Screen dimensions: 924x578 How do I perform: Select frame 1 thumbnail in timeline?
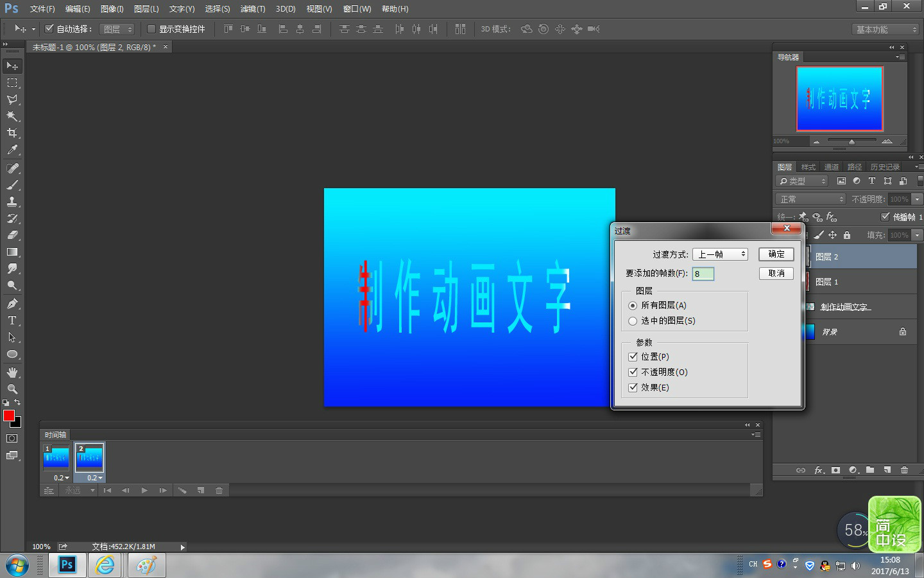pos(56,457)
